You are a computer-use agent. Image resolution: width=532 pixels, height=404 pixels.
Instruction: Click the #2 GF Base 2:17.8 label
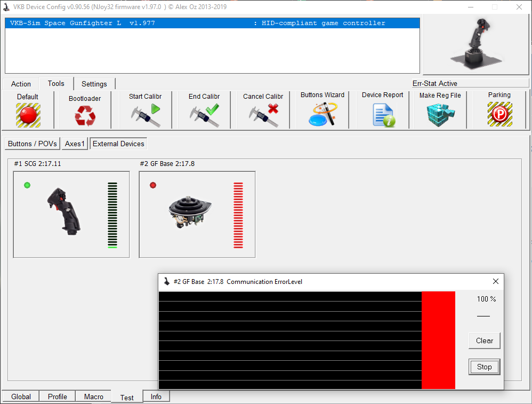167,164
